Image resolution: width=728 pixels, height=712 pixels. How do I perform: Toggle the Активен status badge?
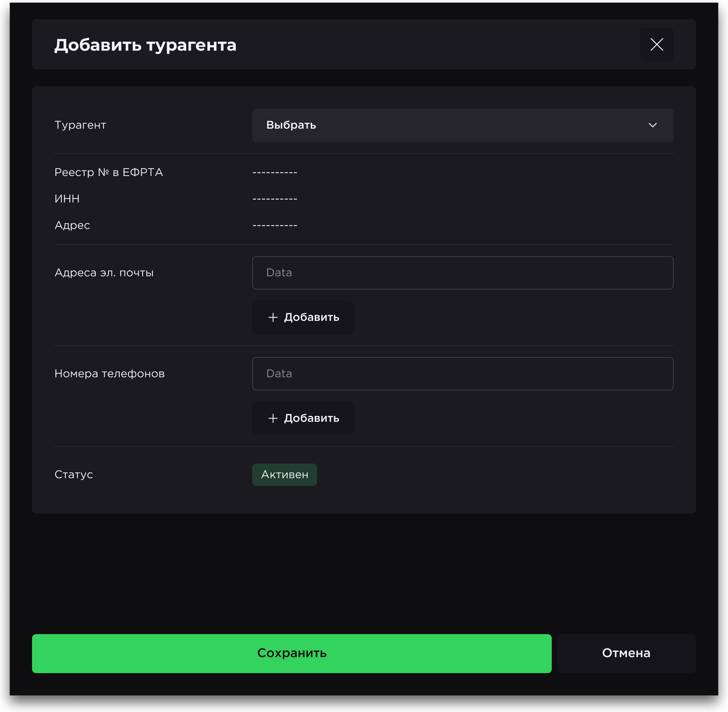pos(284,475)
